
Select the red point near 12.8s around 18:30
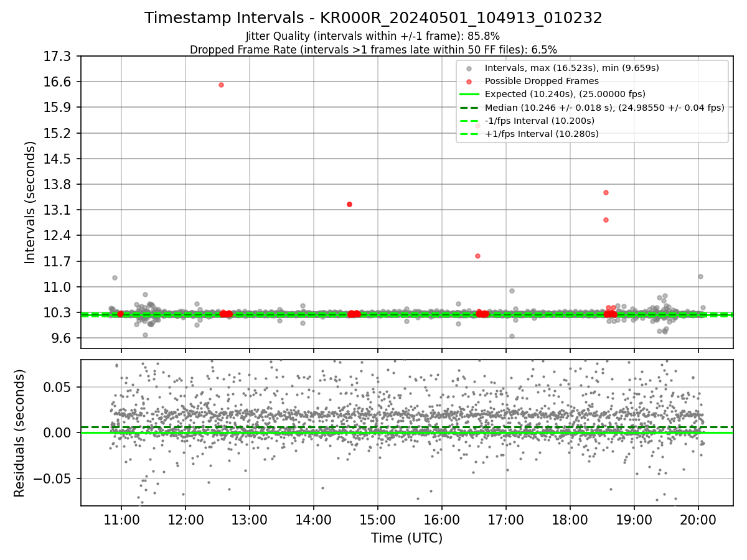606,220
